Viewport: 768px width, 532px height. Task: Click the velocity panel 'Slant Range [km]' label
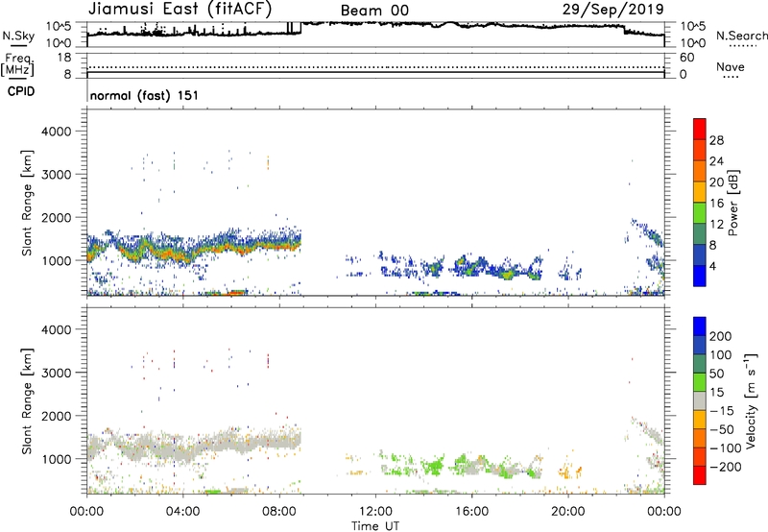point(27,401)
